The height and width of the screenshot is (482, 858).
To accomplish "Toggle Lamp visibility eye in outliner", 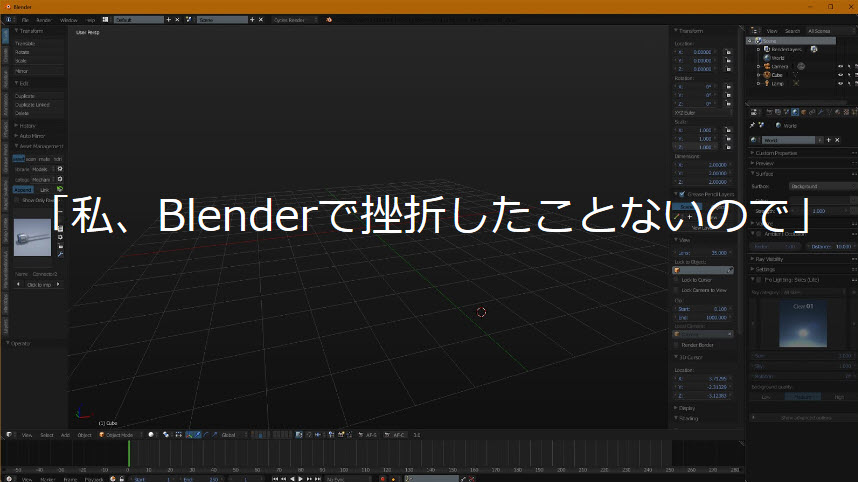I will 840,84.
